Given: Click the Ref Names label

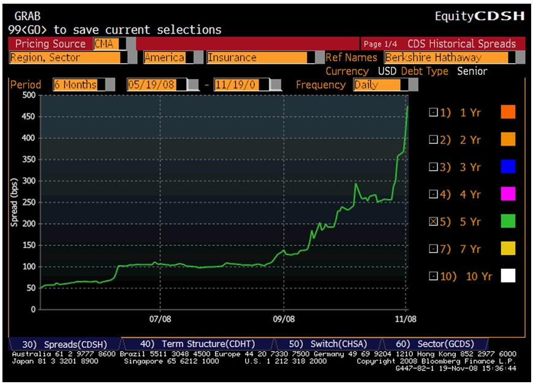Looking at the screenshot, I should tap(351, 58).
